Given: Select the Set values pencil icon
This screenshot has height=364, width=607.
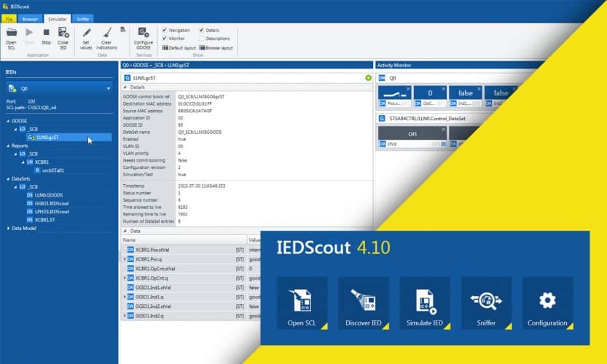Looking at the screenshot, I should pos(86,33).
